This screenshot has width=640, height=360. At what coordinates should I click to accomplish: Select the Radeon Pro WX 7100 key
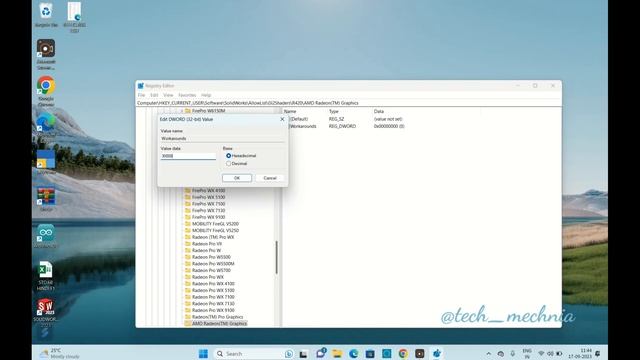click(213, 297)
